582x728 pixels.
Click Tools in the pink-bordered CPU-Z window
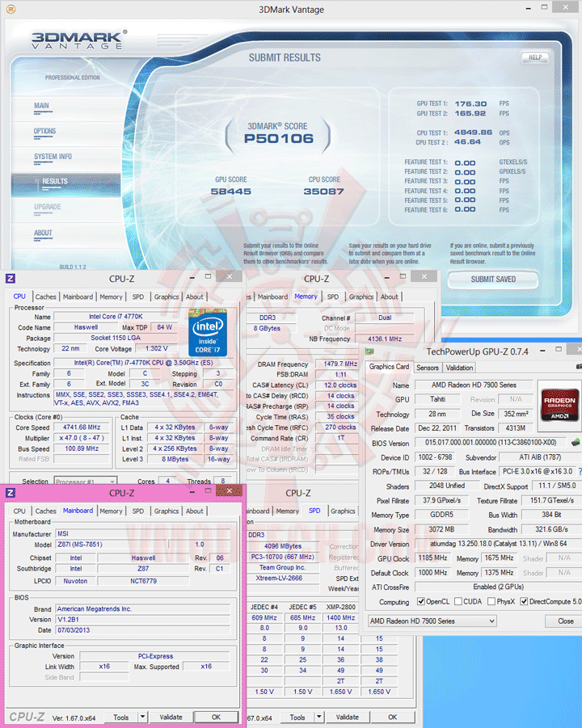(120, 717)
